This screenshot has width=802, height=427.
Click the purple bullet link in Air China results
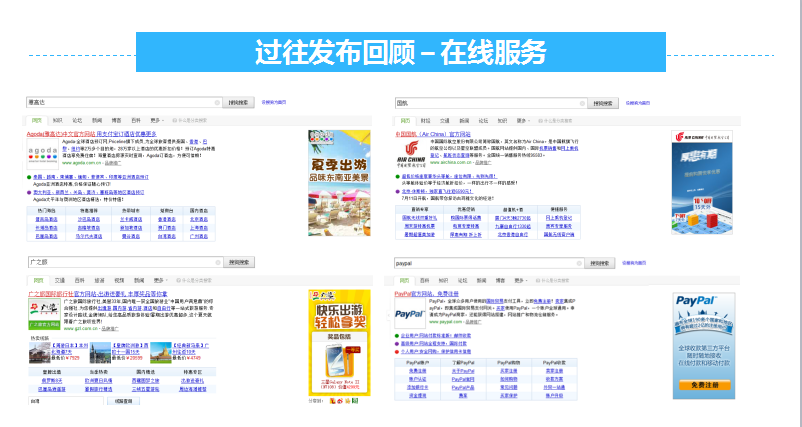click(x=438, y=191)
